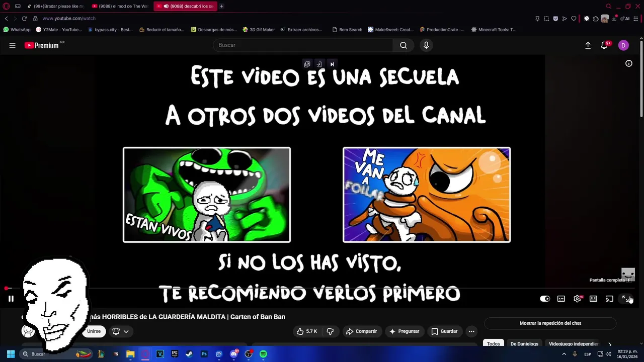Open File Explorer from the taskbar

pyautogui.click(x=130, y=354)
